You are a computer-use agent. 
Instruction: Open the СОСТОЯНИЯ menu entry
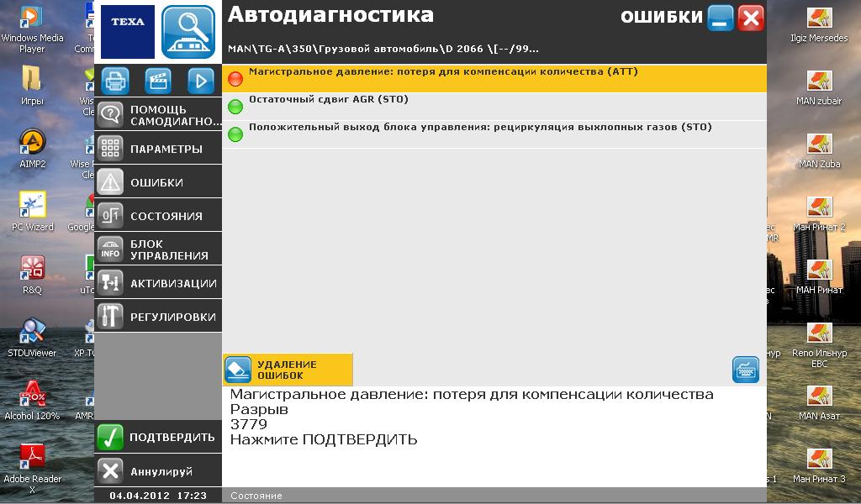[158, 216]
